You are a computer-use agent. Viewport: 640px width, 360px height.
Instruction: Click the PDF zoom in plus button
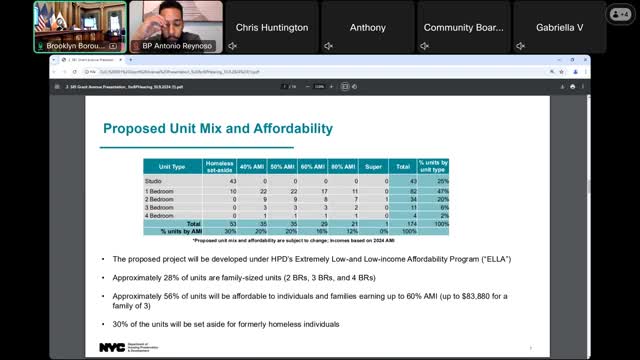[x=331, y=87]
